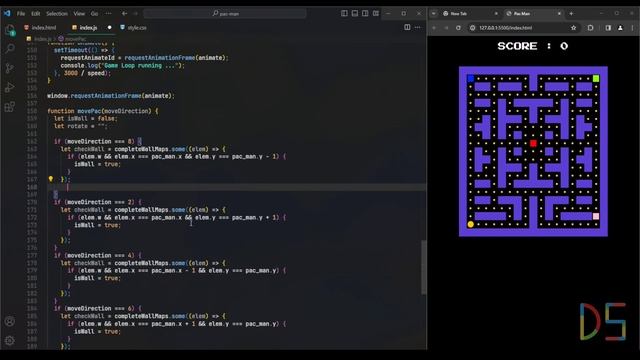Click the unsaved dot on index.js tab

pos(109,28)
